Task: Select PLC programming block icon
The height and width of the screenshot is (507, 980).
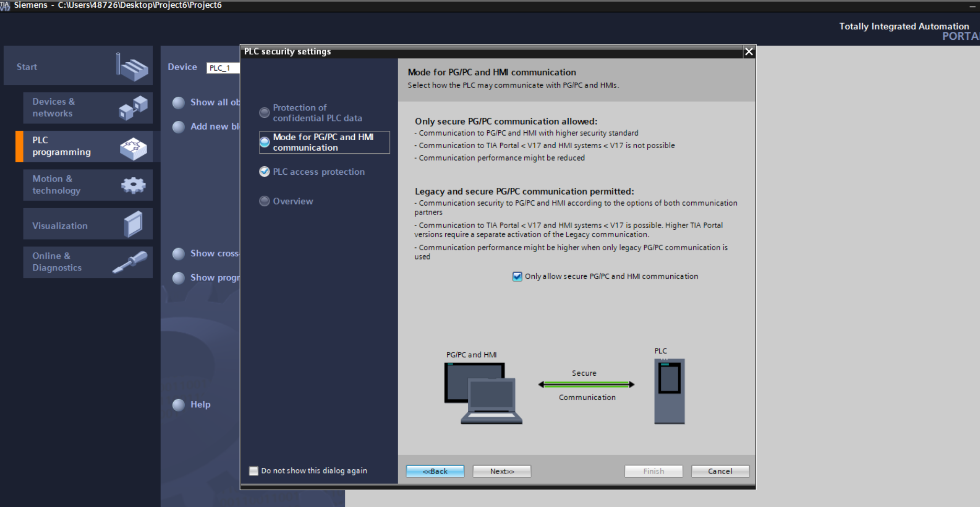Action: click(x=133, y=149)
